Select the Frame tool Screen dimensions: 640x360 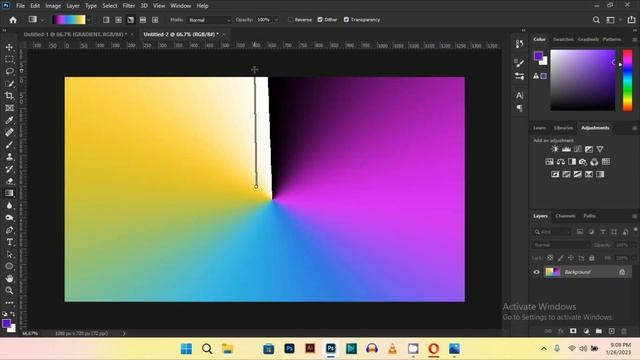9,108
